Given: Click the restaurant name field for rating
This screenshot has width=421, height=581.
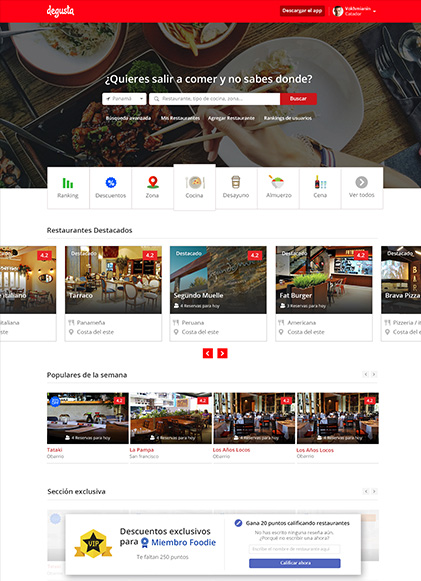Looking at the screenshot, I should click(295, 549).
